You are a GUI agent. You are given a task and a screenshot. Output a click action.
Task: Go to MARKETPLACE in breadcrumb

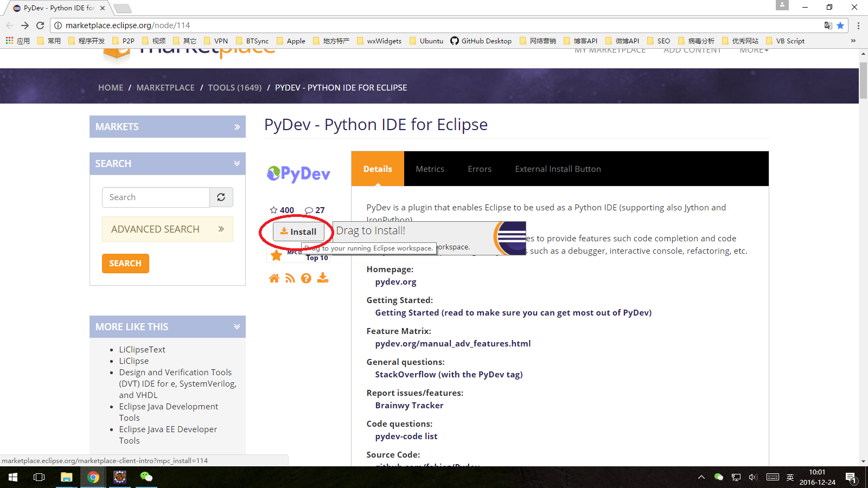click(165, 87)
